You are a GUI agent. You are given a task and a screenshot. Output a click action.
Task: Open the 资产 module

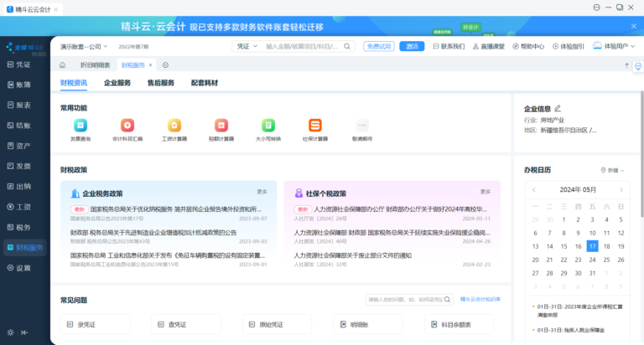19,146
